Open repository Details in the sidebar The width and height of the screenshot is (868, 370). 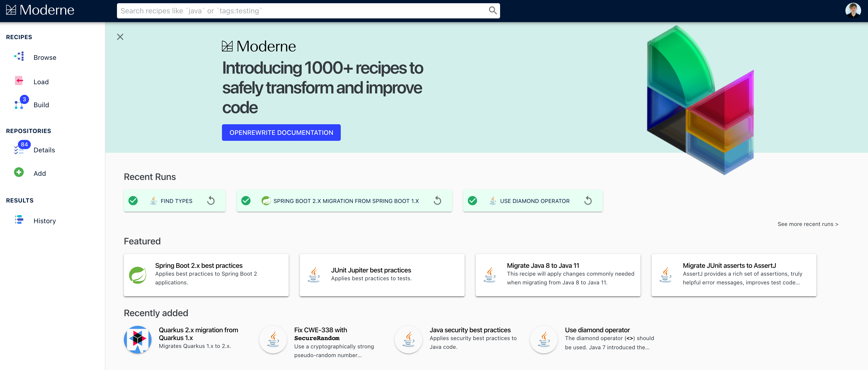(44, 150)
